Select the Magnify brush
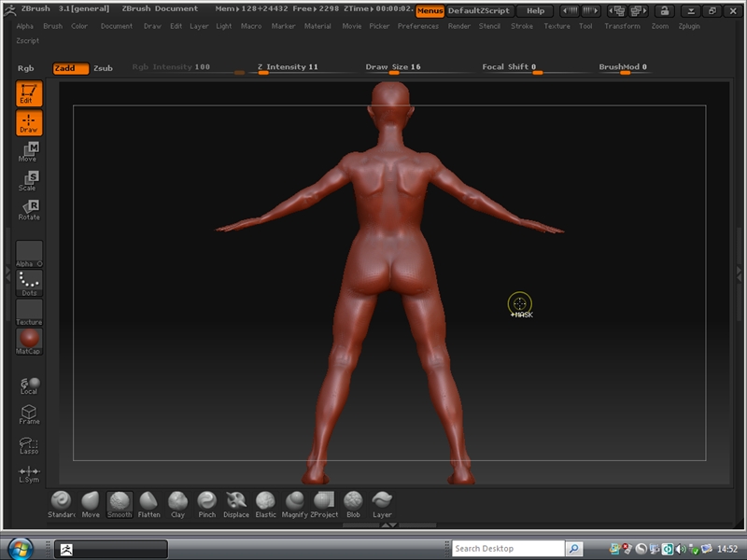The height and width of the screenshot is (560, 747). pyautogui.click(x=294, y=505)
